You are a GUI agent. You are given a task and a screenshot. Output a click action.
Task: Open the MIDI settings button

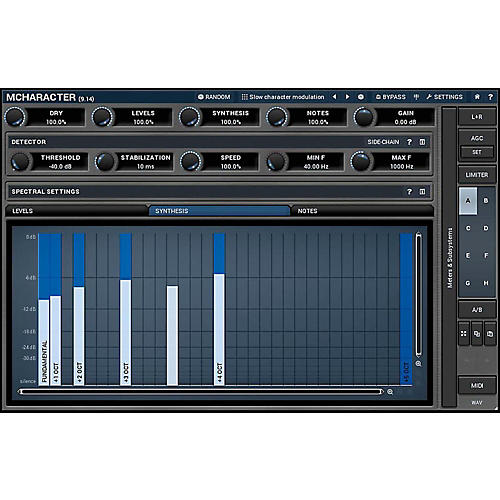click(477, 386)
